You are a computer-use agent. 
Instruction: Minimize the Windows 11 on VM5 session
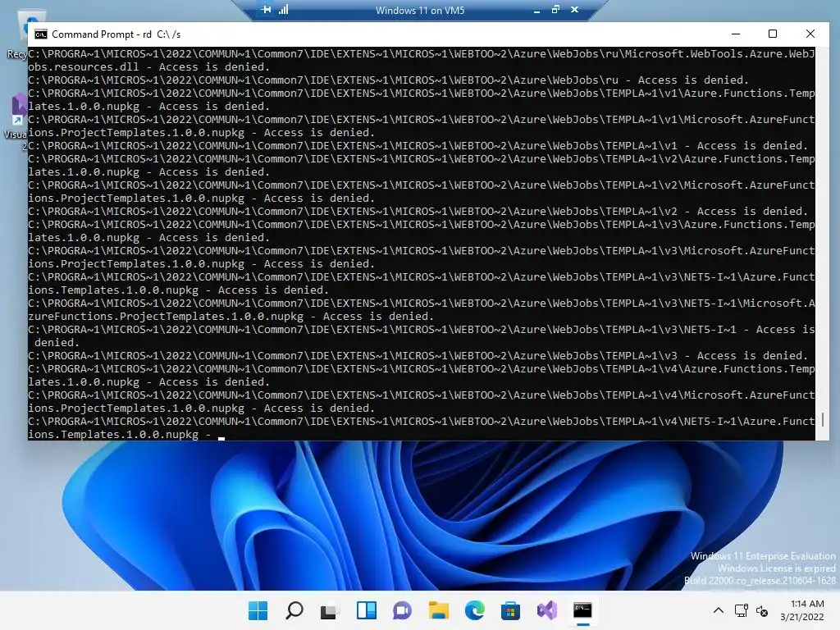click(x=536, y=10)
